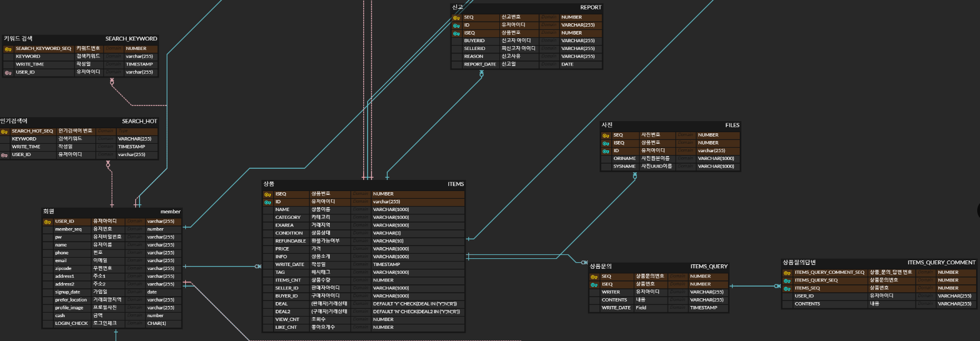Click the foreign key icon of USER_ID in SEARCH_KEYWORD

pos(8,73)
